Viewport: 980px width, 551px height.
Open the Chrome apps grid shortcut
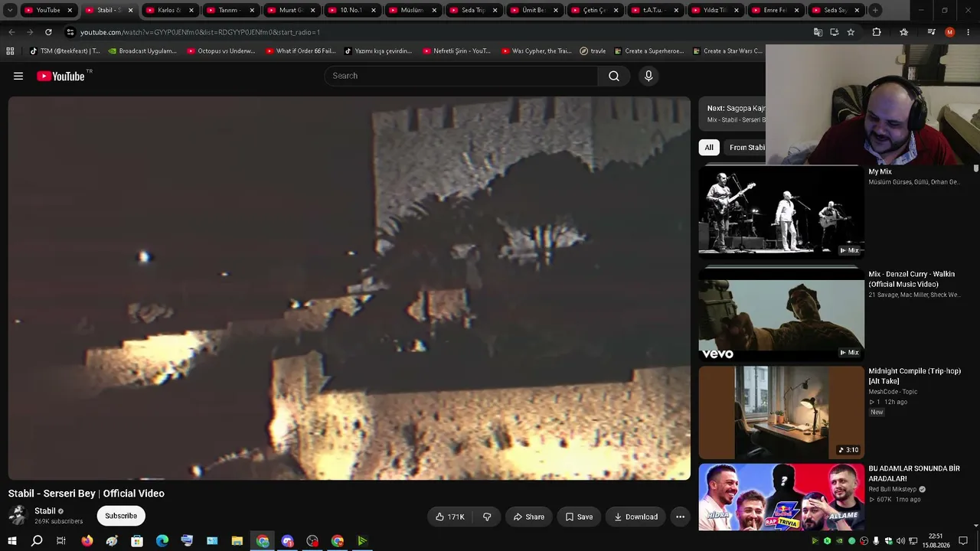point(10,51)
